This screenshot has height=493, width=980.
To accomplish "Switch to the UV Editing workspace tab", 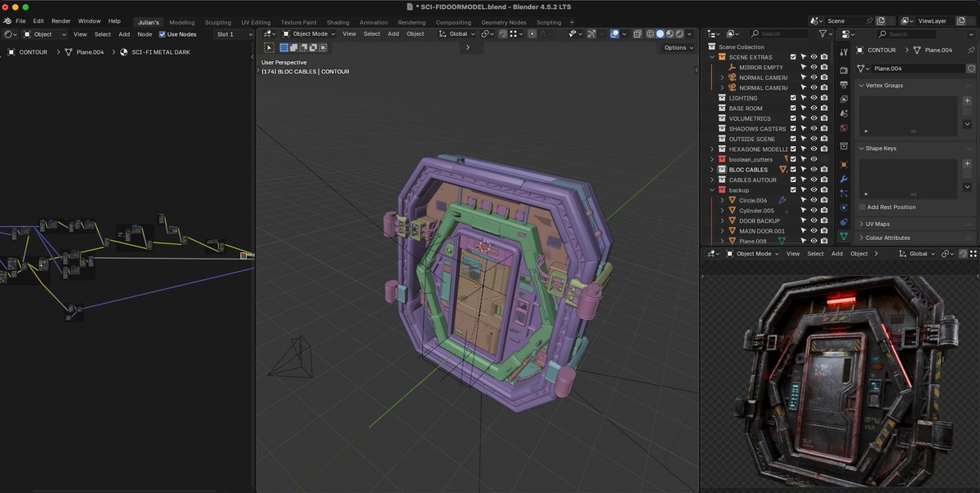I will (x=256, y=23).
